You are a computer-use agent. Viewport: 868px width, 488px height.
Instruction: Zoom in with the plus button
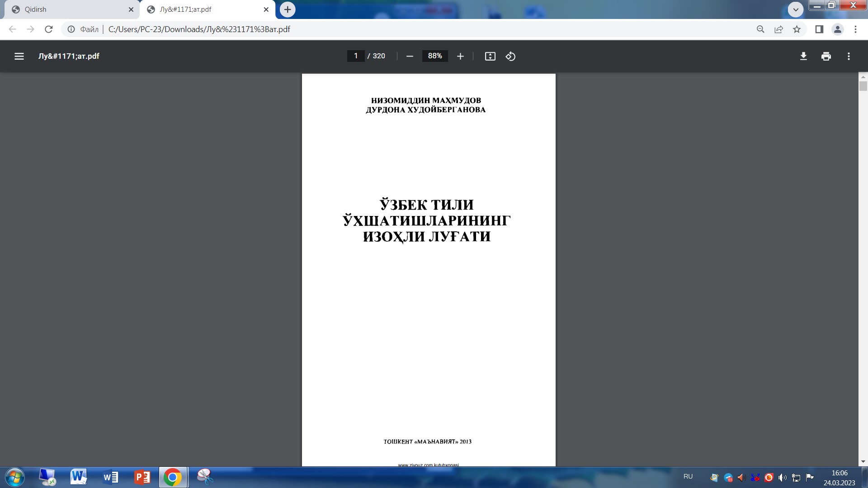click(x=460, y=56)
